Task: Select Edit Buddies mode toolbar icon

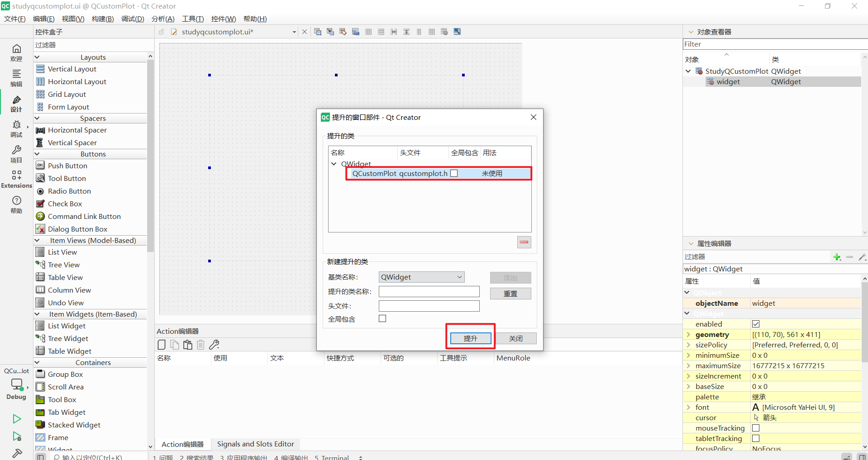Action: point(343,32)
